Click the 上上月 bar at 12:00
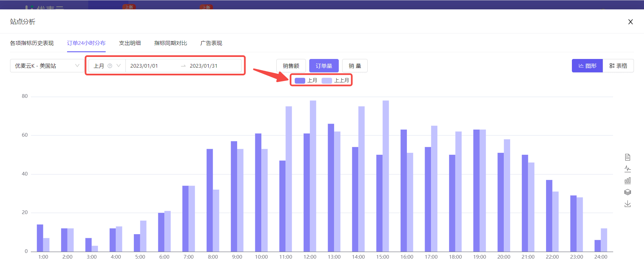This screenshot has height=265, width=644. click(x=313, y=176)
